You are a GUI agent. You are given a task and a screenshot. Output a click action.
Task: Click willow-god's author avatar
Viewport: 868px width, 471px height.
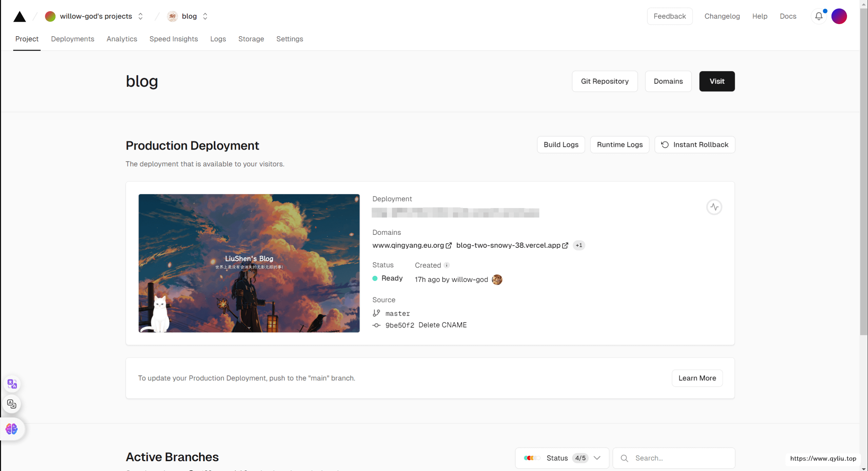497,280
